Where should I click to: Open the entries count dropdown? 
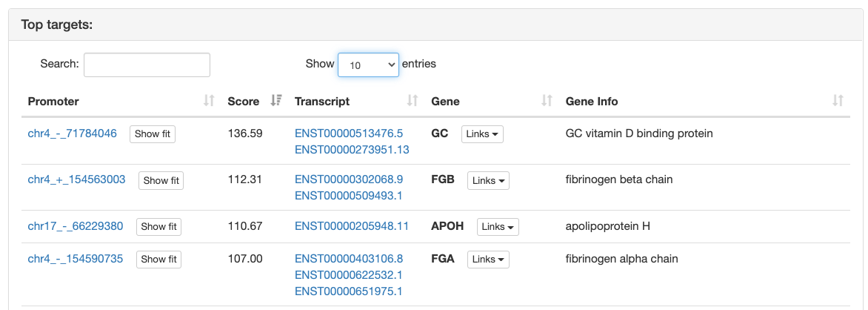(368, 65)
